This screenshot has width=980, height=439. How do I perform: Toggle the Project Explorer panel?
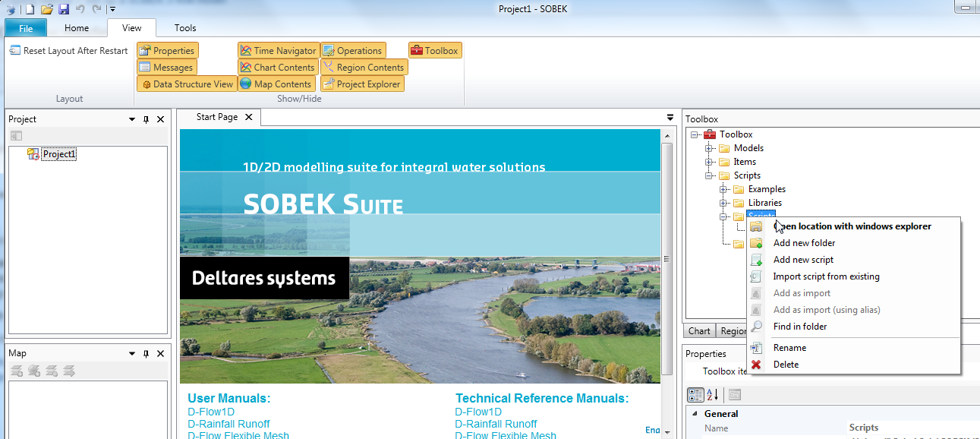[x=362, y=84]
